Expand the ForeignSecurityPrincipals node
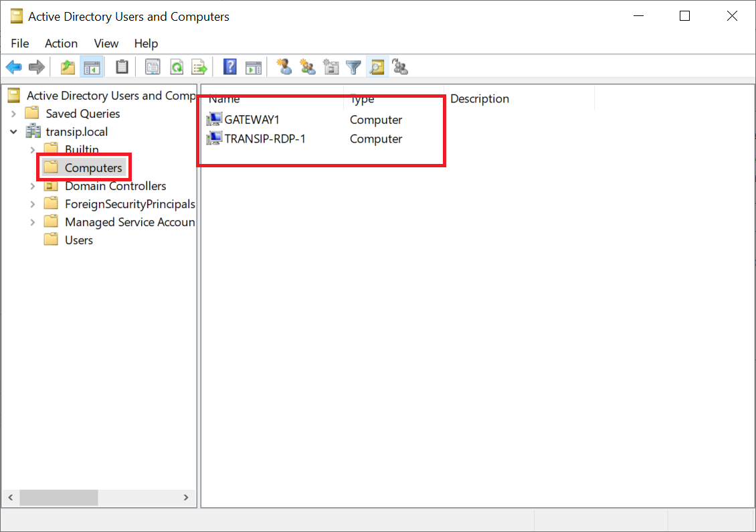 (33, 204)
